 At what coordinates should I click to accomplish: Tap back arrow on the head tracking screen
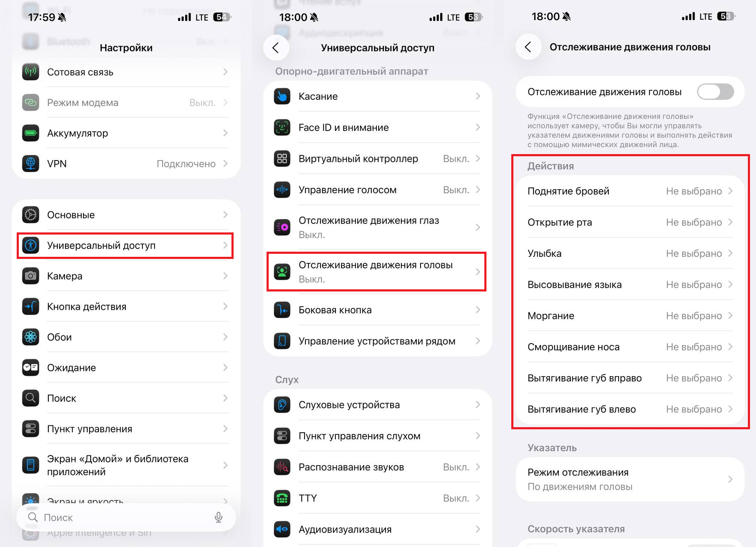(x=528, y=47)
